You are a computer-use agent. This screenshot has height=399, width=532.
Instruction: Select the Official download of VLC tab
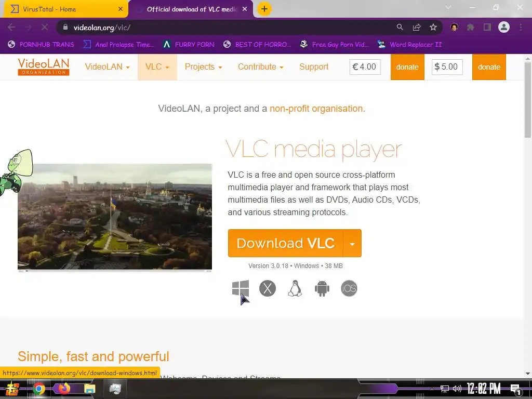pos(192,9)
